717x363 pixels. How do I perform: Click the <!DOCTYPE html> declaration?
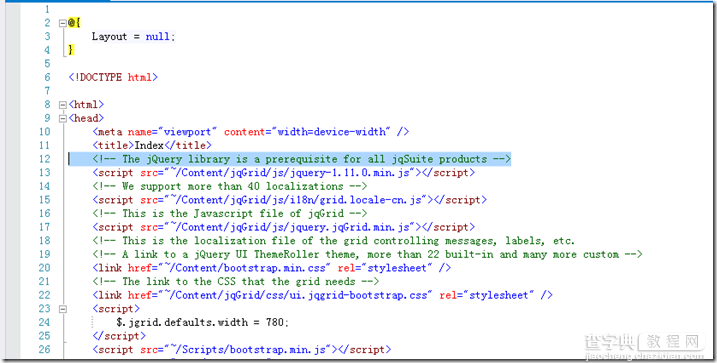(113, 77)
